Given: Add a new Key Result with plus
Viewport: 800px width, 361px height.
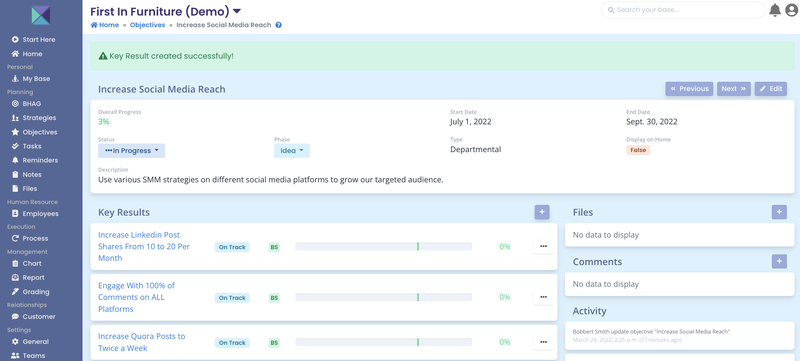Looking at the screenshot, I should (x=542, y=212).
